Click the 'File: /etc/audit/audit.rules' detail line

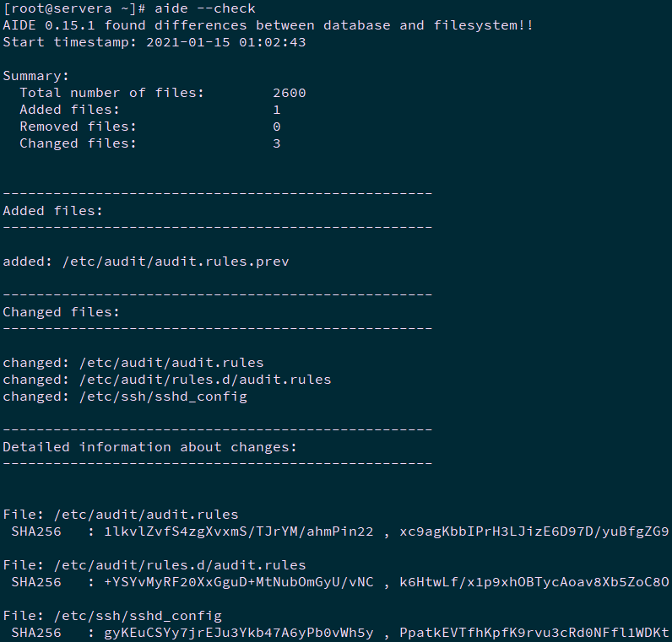121,515
